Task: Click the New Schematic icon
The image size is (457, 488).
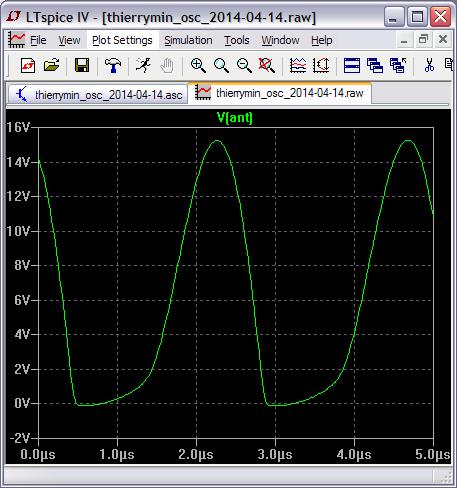Action: click(x=27, y=65)
